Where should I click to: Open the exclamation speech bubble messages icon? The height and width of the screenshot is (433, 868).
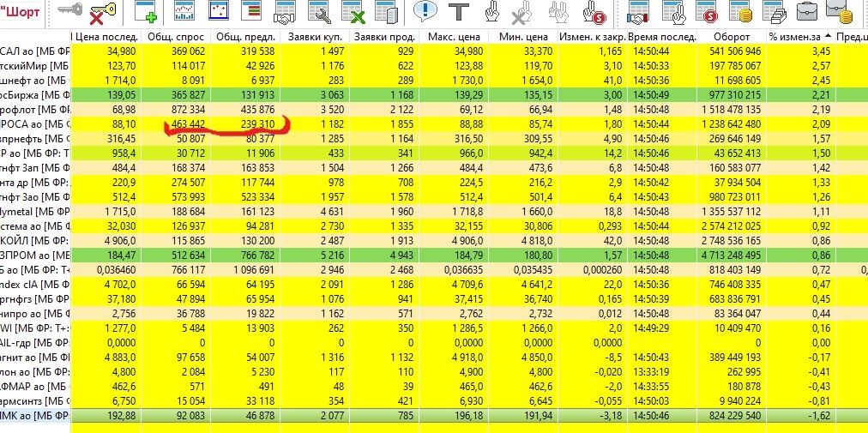[x=425, y=11]
